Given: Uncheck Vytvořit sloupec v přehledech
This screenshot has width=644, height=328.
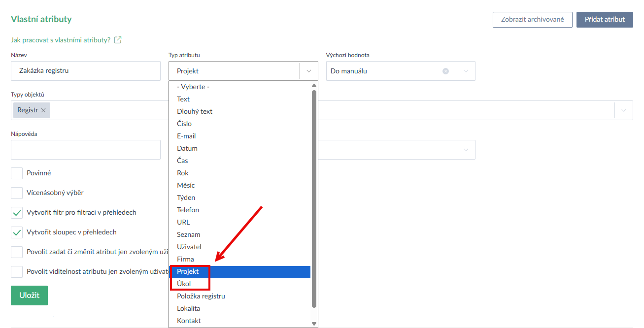Looking at the screenshot, I should (17, 232).
